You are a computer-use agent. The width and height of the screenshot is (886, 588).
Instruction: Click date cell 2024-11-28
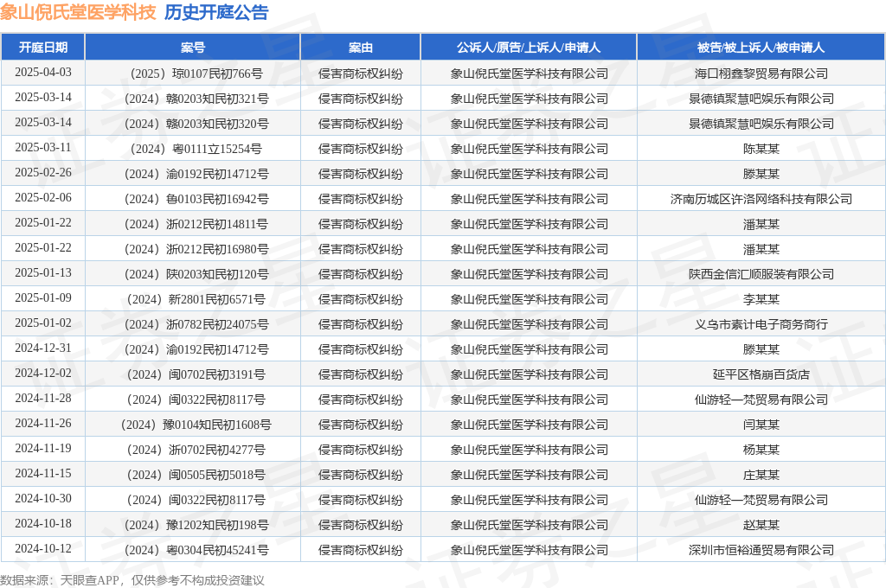pos(43,399)
